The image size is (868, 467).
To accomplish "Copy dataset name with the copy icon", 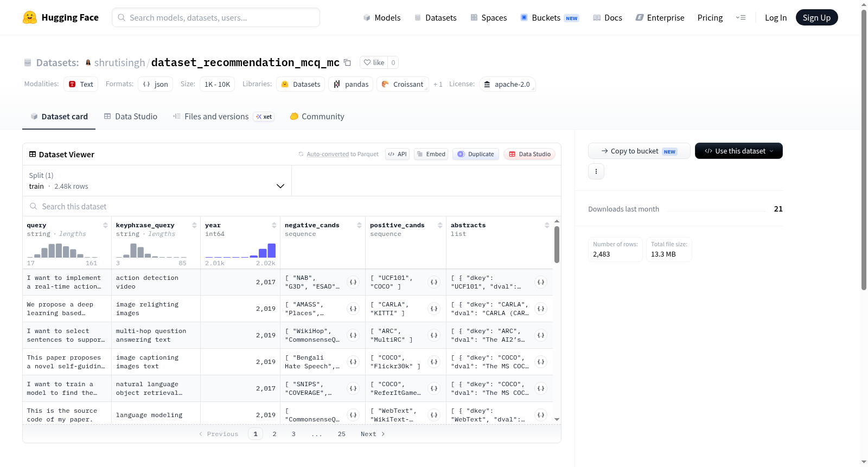I will tap(347, 62).
